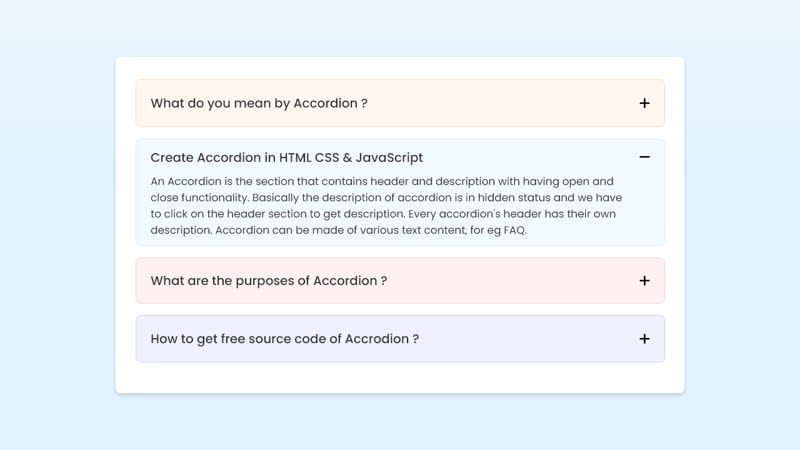
Task: Click the word "Basically" in the description
Action: (x=280, y=198)
